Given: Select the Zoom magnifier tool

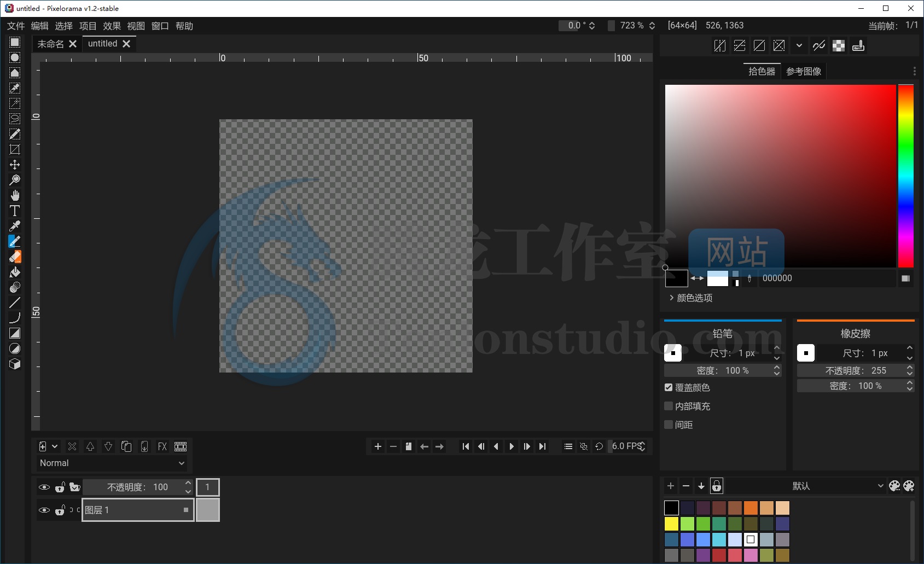Looking at the screenshot, I should click(x=15, y=180).
